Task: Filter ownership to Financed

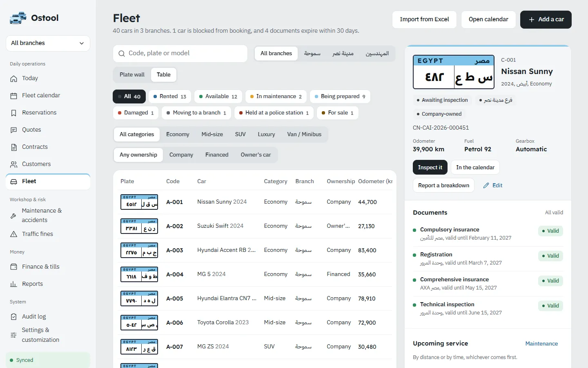Action: [x=217, y=155]
